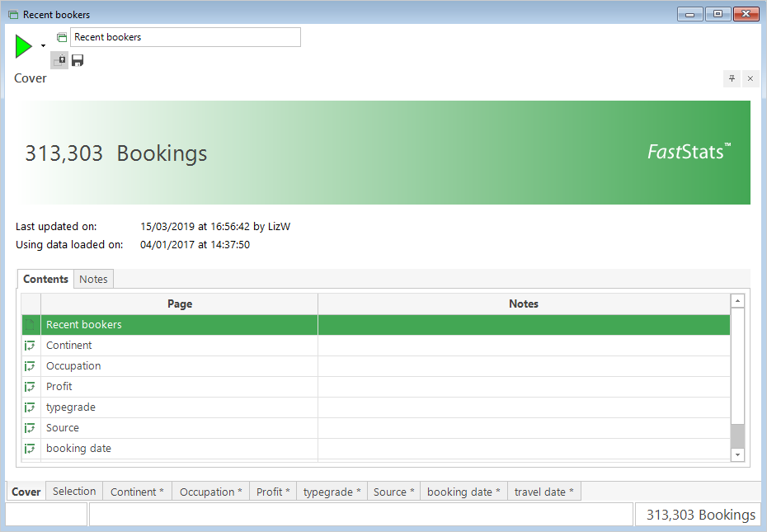The height and width of the screenshot is (532, 767).
Task: Click the window icon beside the title field
Action: [62, 37]
